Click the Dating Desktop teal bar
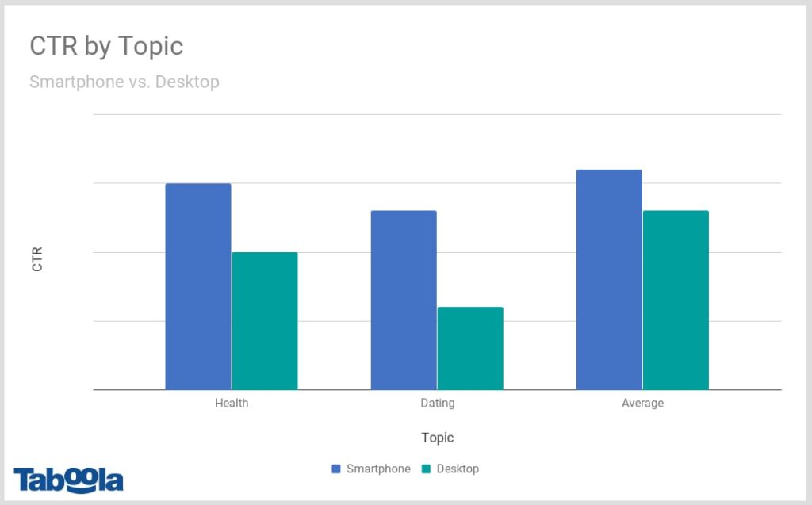The image size is (812, 505). tap(470, 348)
